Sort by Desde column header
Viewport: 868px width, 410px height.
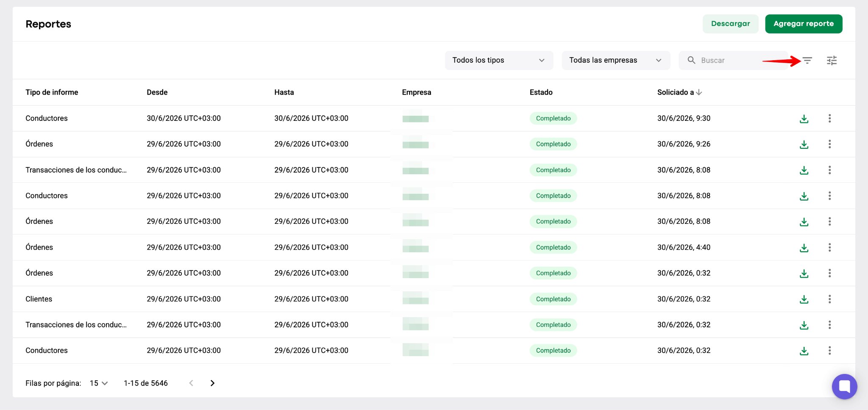tap(157, 92)
